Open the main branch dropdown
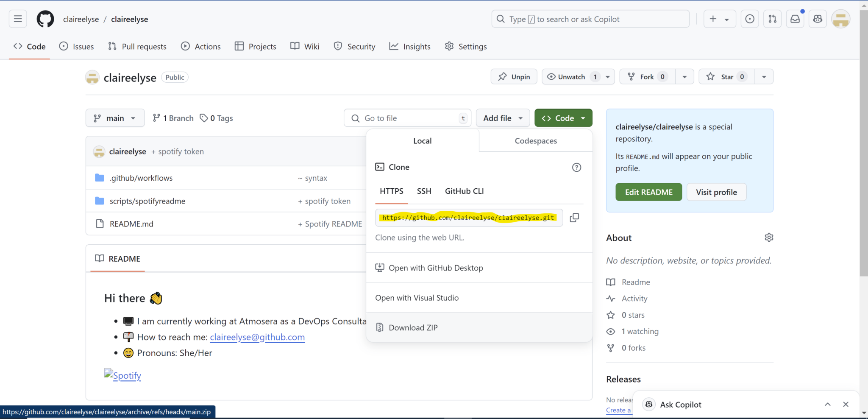 coord(115,118)
